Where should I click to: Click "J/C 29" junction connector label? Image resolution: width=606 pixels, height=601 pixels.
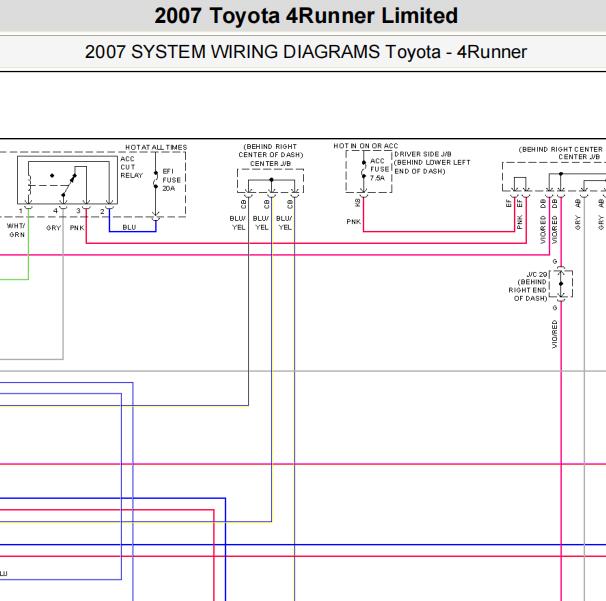[x=537, y=274]
